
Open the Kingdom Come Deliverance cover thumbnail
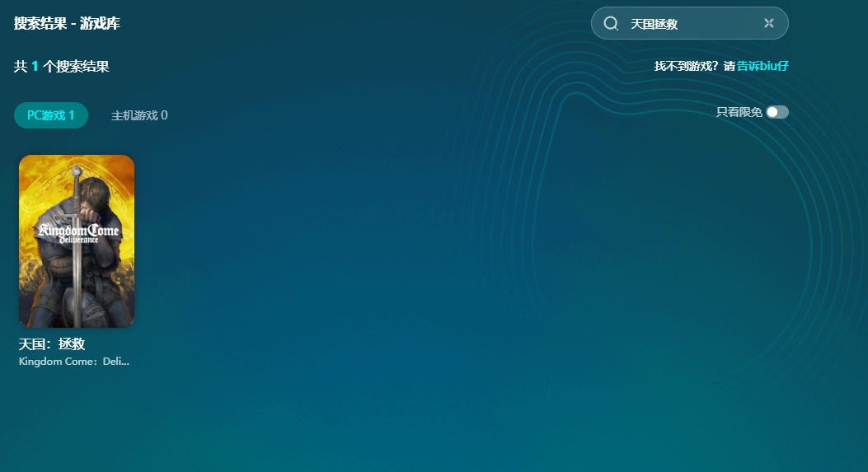(77, 241)
